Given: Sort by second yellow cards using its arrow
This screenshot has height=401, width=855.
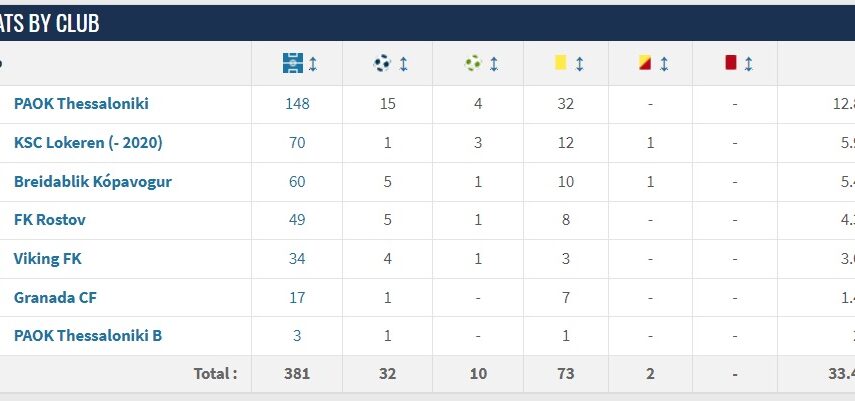Looking at the screenshot, I should [664, 64].
